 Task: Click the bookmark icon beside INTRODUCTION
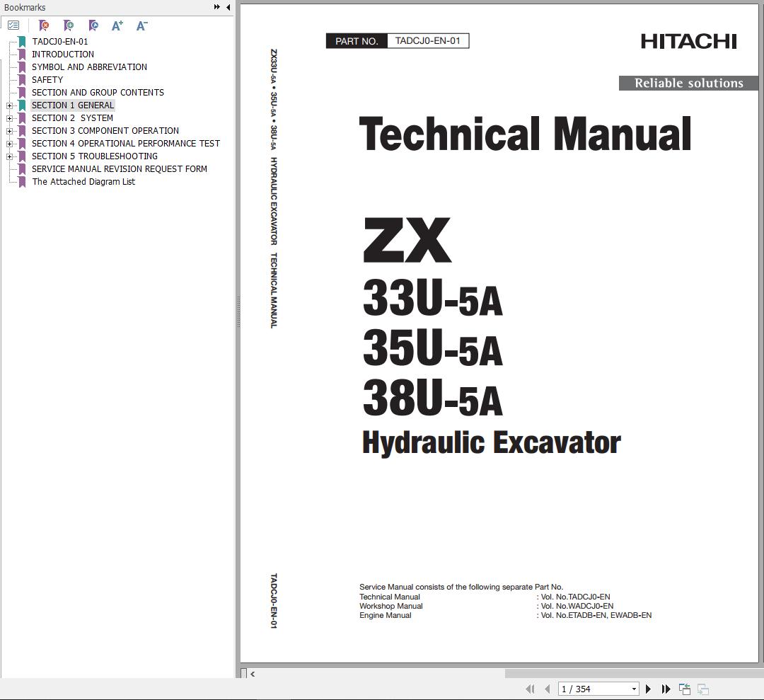(x=22, y=54)
